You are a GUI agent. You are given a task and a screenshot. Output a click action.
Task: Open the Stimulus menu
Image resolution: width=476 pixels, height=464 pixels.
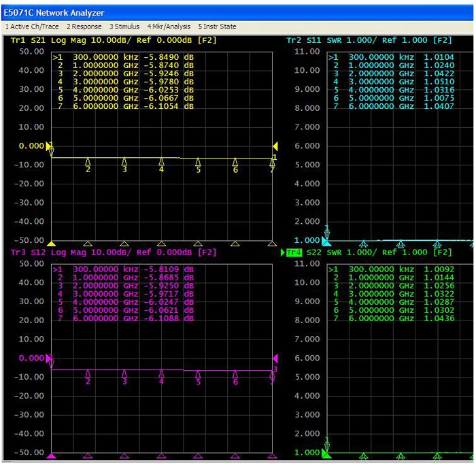coord(124,27)
